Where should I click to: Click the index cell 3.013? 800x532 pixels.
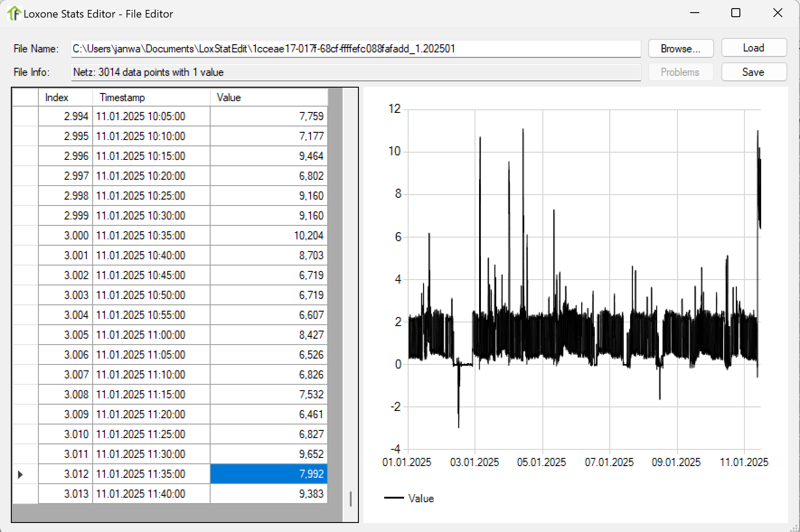[x=65, y=494]
